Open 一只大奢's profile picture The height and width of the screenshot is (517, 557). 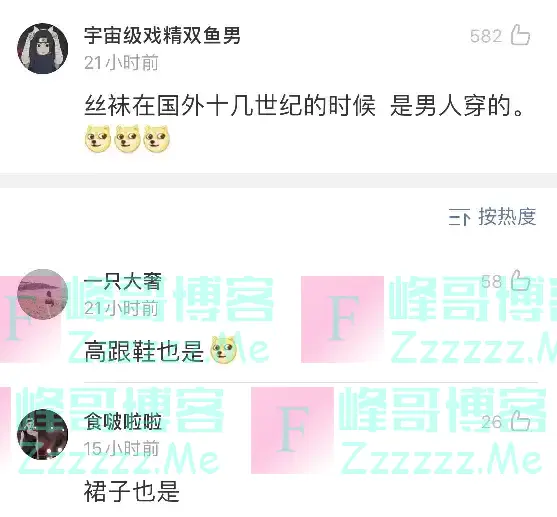coord(43,294)
